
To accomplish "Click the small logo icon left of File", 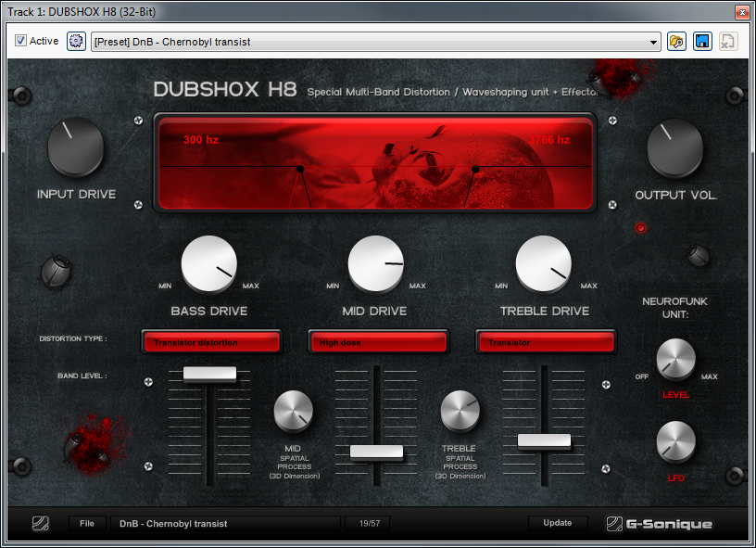I will click(41, 523).
